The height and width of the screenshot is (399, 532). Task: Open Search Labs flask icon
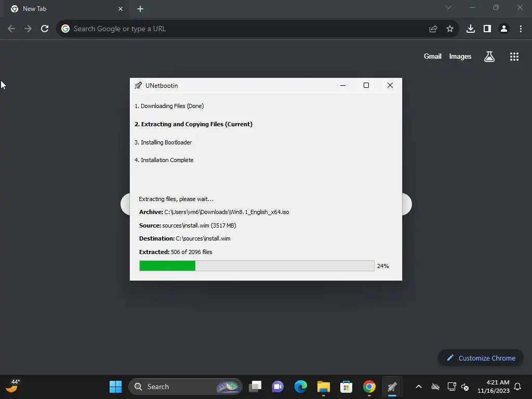click(489, 57)
